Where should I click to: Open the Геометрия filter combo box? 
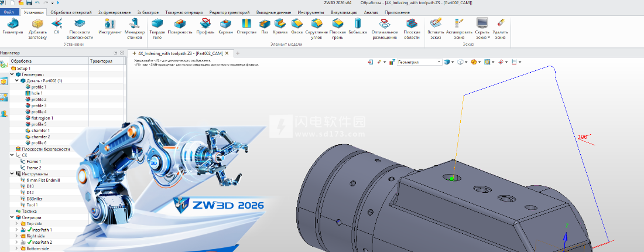click(419, 62)
